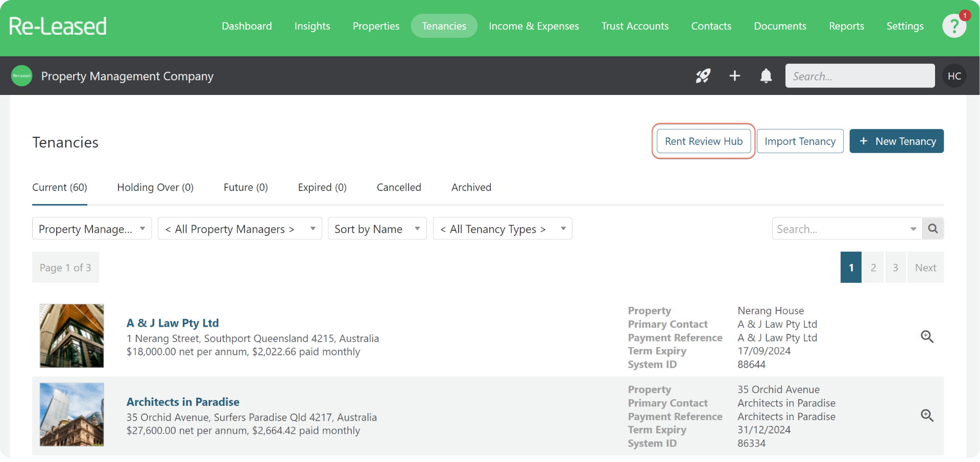Expand All Tenancy Types dropdown
980x462 pixels.
(503, 229)
